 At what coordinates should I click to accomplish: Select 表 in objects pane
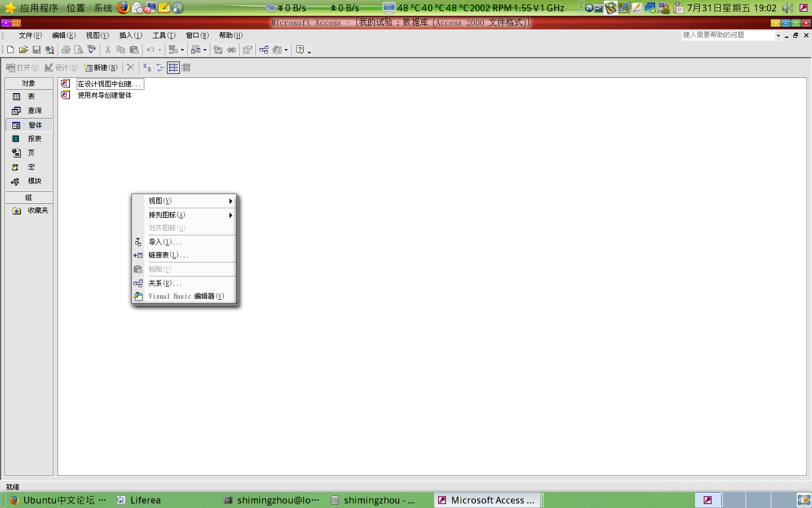(29, 97)
